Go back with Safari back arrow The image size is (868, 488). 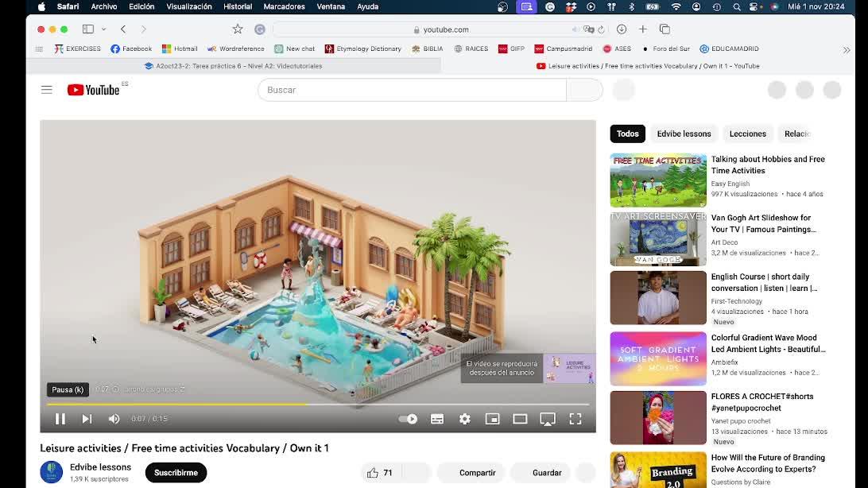(123, 29)
